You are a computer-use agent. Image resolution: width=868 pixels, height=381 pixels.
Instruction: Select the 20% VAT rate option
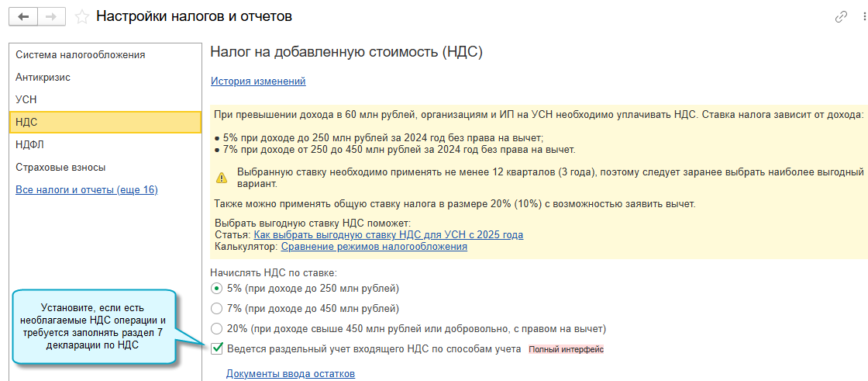(x=216, y=328)
